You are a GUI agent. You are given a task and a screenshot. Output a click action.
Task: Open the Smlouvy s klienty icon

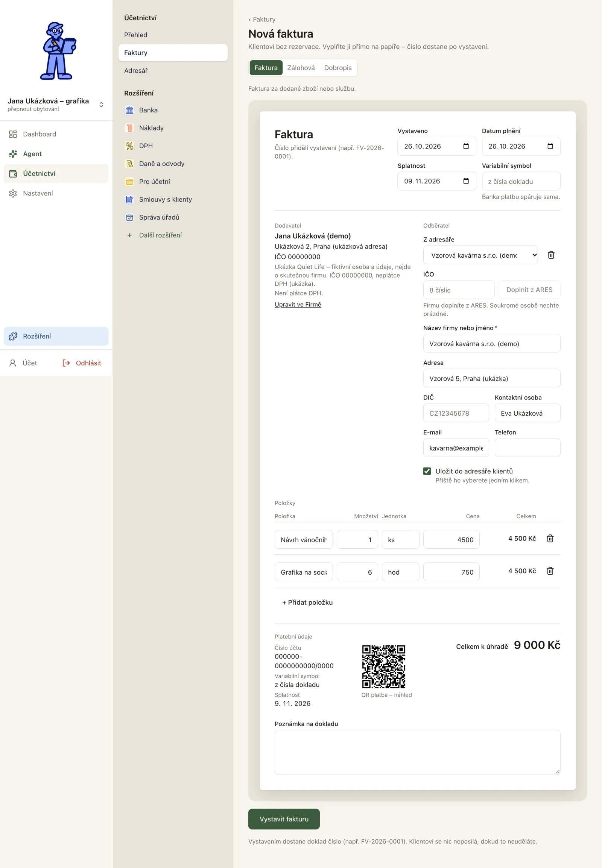129,199
